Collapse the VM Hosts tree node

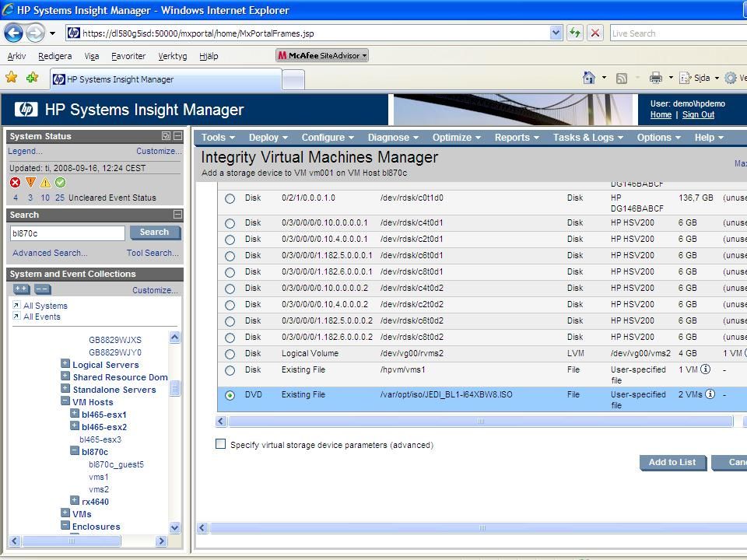pyautogui.click(x=65, y=401)
